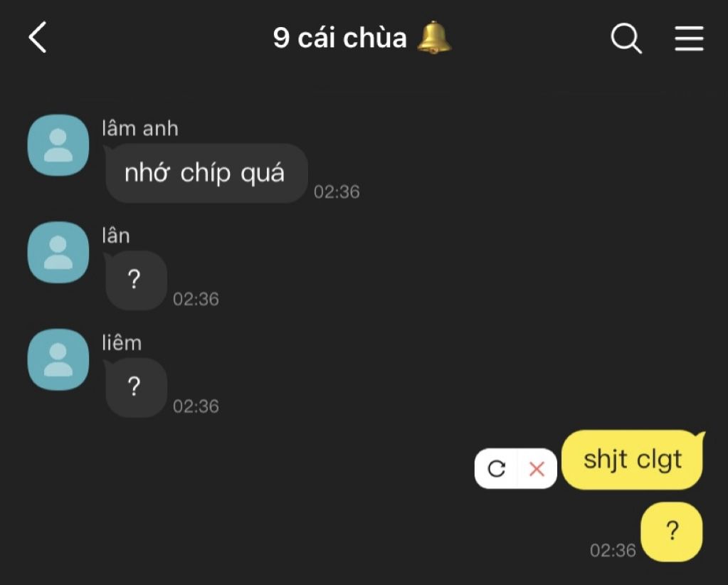Tap the sender name 'liêm'

click(x=122, y=343)
